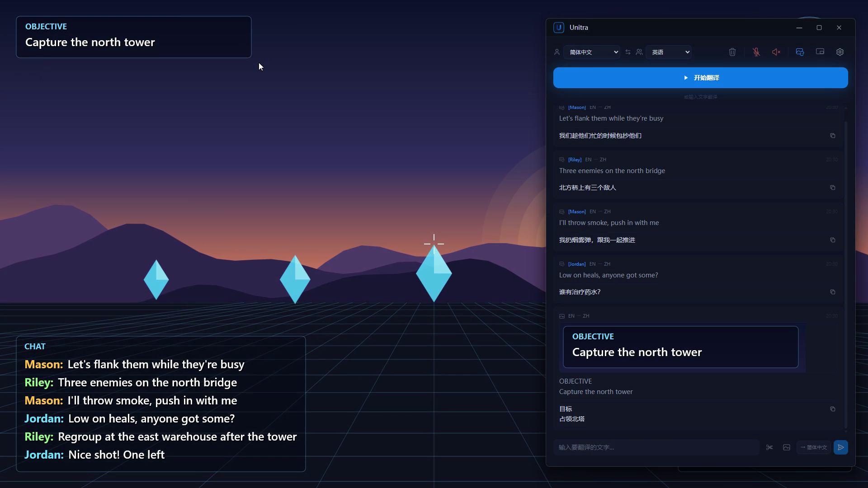Minimize the Unitra window
This screenshot has width=868, height=488.
pos(799,28)
